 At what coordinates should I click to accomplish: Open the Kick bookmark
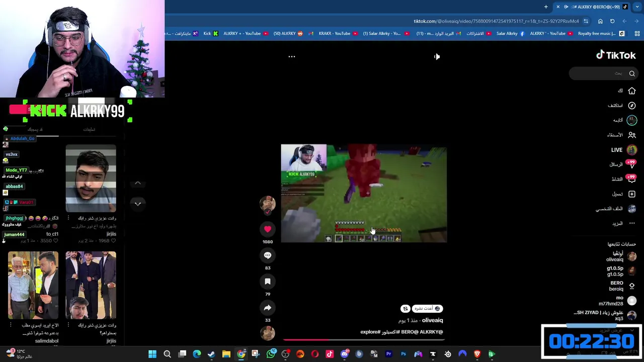click(211, 34)
